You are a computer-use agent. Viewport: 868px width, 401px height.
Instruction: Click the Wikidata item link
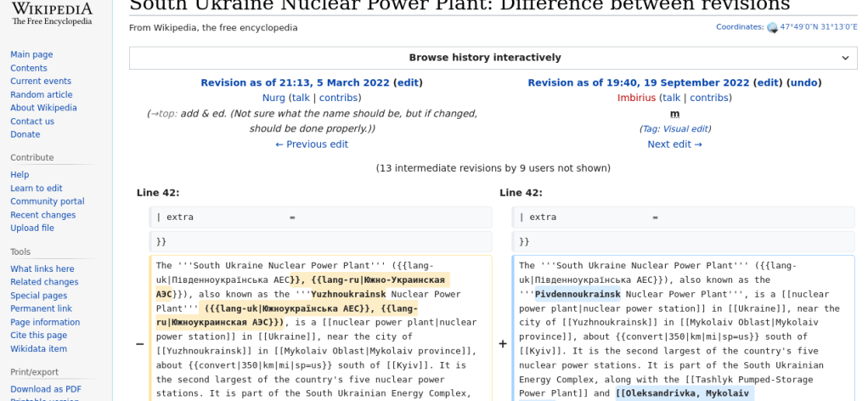[38, 349]
